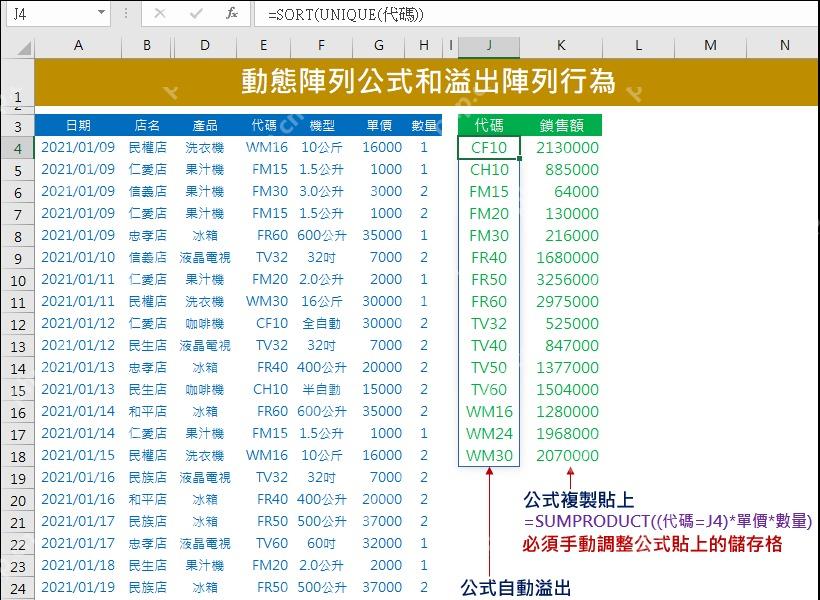Select column N header
The image size is (820, 600).
pyautogui.click(x=783, y=46)
